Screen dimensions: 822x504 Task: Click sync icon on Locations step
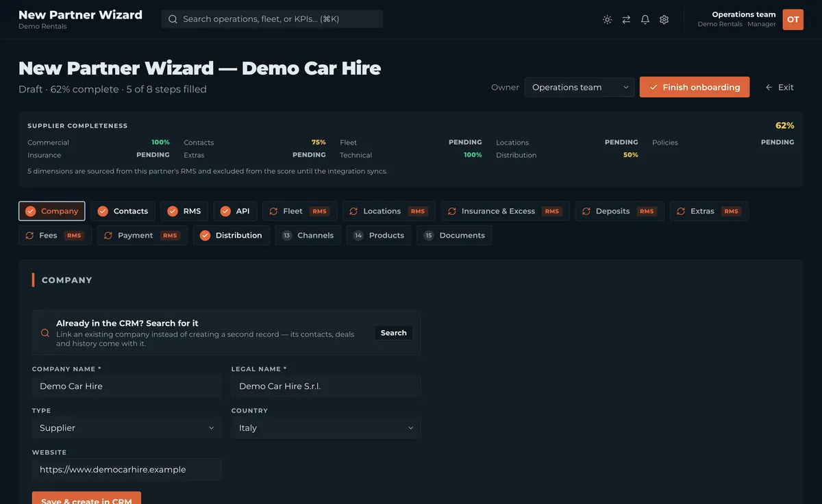[354, 211]
